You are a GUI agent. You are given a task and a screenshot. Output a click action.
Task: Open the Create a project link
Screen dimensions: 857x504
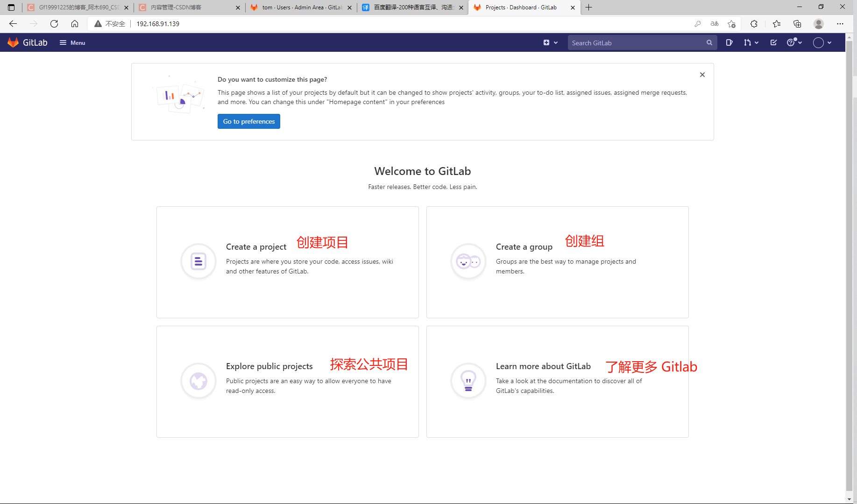pyautogui.click(x=256, y=247)
